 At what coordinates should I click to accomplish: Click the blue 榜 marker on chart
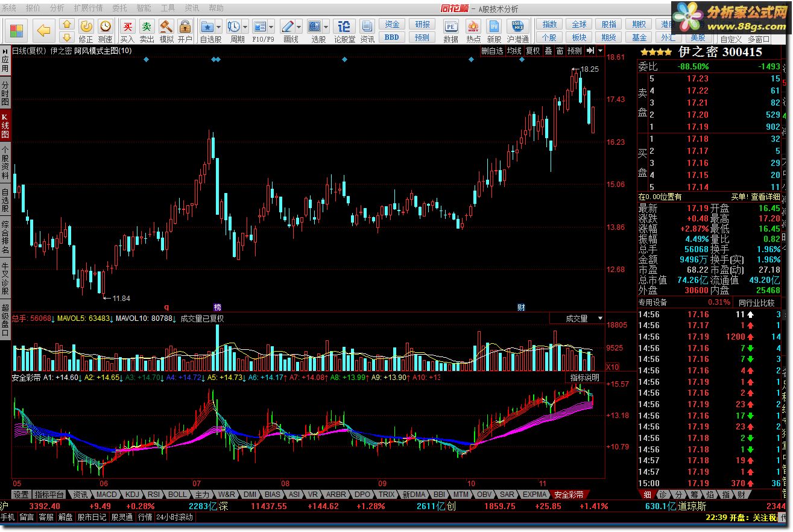(x=217, y=307)
